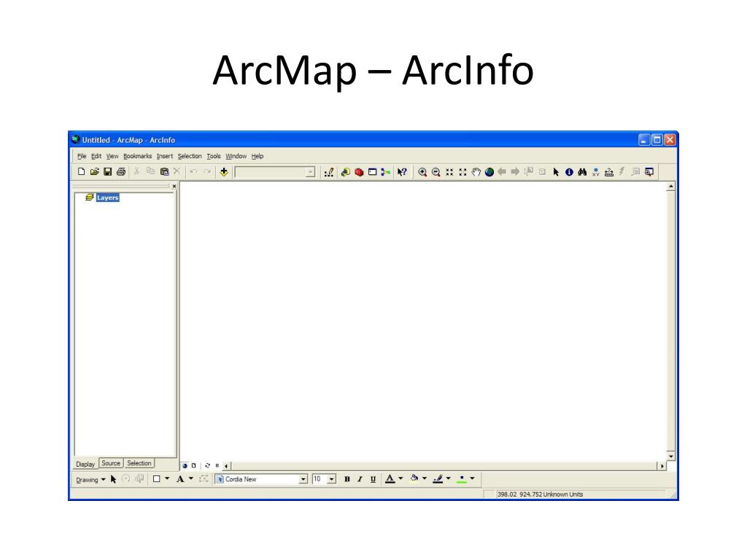Open the File menu
Image resolution: width=747 pixels, height=560 pixels.
coord(82,156)
